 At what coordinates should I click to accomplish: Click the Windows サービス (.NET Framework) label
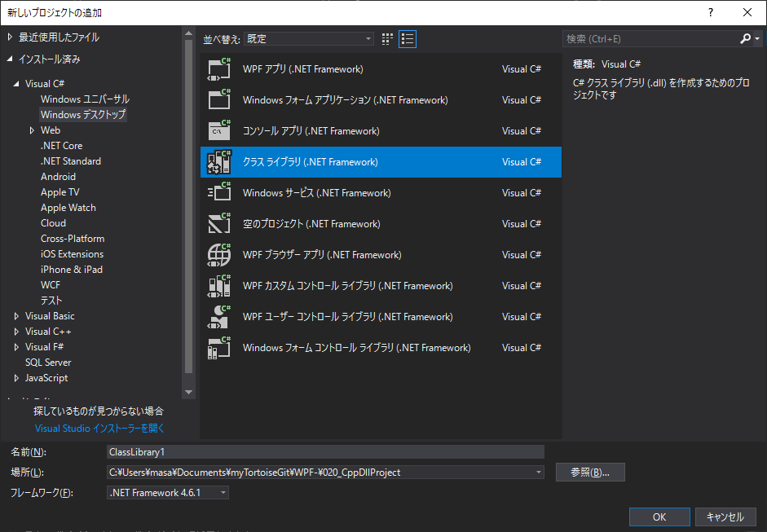[316, 193]
